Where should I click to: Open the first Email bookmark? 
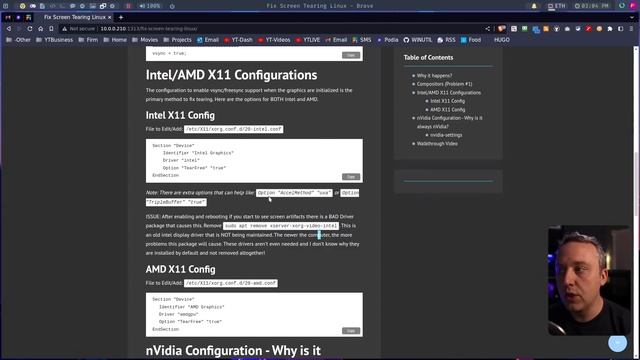[x=208, y=40]
